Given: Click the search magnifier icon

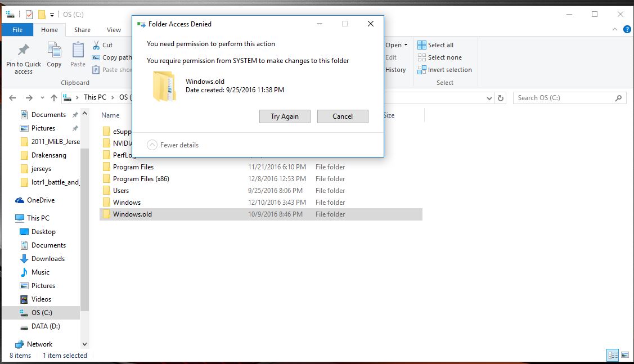Looking at the screenshot, I should coord(618,98).
